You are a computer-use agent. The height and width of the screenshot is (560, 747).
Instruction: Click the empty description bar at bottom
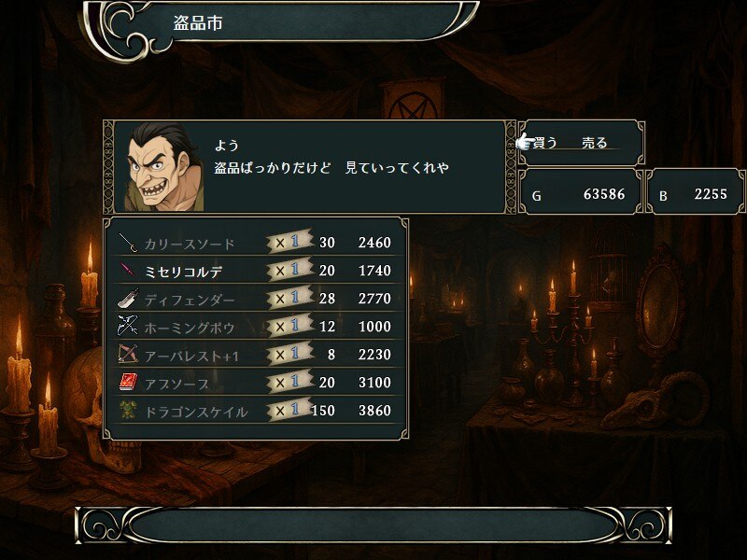pyautogui.click(x=373, y=525)
